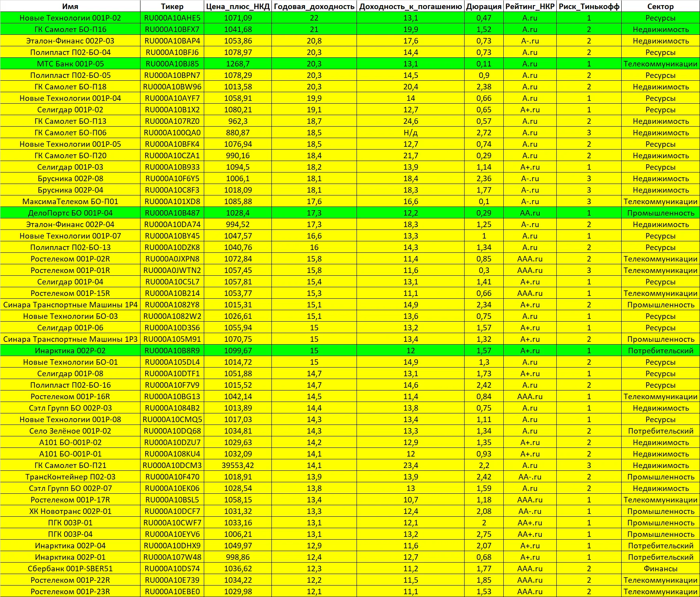
Task: Select the "МТС Банк 001P-05" name cell
Action: 70,64
